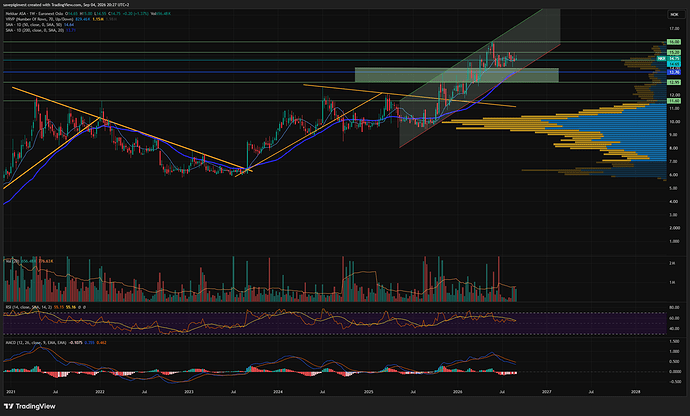Click the 2028 label on time axis

pos(636,391)
